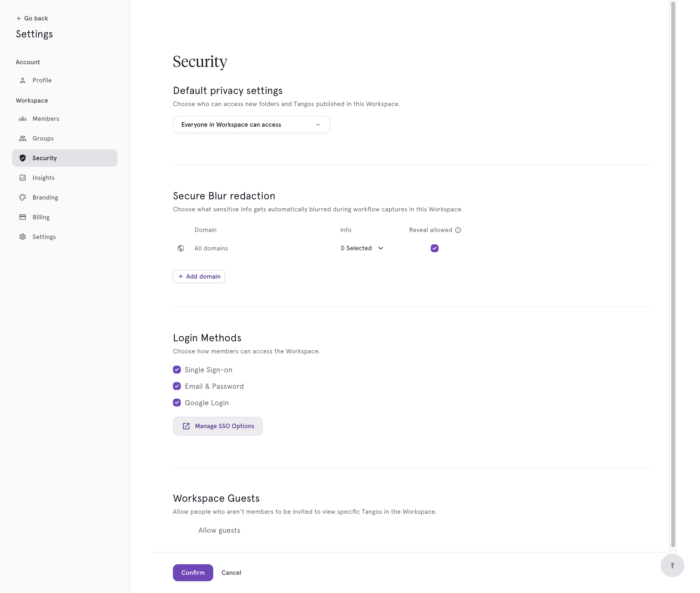Click the Go back arrow icon
The height and width of the screenshot is (593, 700).
coord(19,18)
